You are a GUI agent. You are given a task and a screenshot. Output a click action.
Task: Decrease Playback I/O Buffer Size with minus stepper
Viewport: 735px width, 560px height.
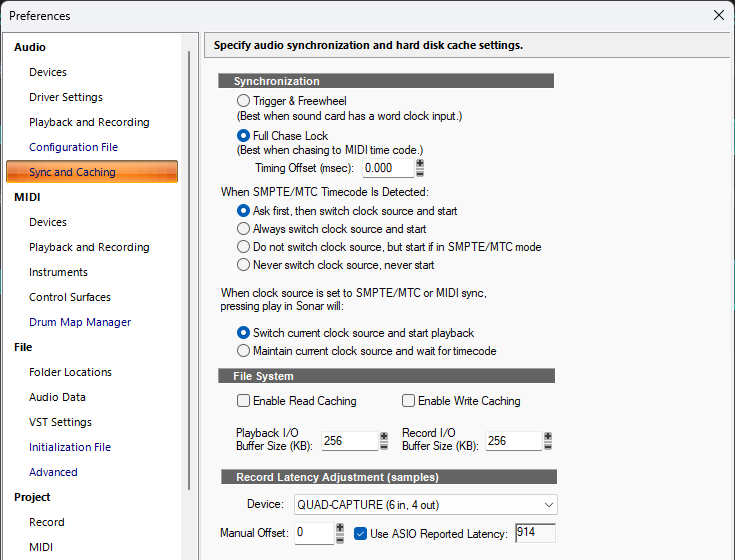click(384, 446)
